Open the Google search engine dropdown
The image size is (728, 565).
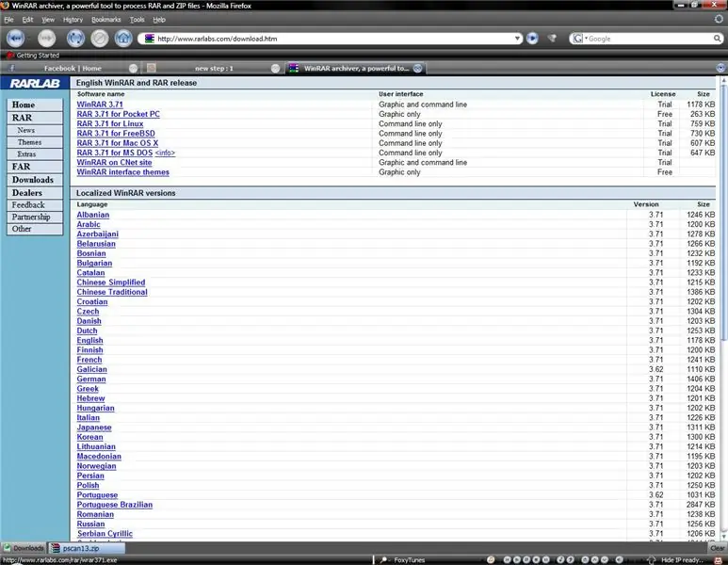pos(579,39)
